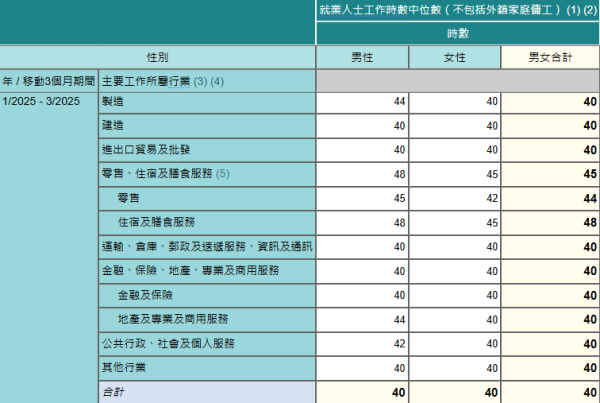Viewport: 600px width, 403px height.
Task: Click the 女性 column header
Action: coord(455,57)
